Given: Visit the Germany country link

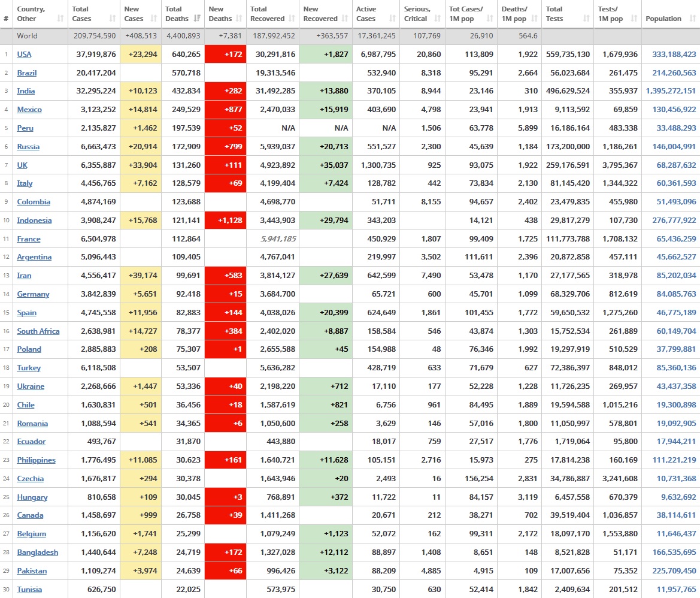Looking at the screenshot, I should [33, 294].
